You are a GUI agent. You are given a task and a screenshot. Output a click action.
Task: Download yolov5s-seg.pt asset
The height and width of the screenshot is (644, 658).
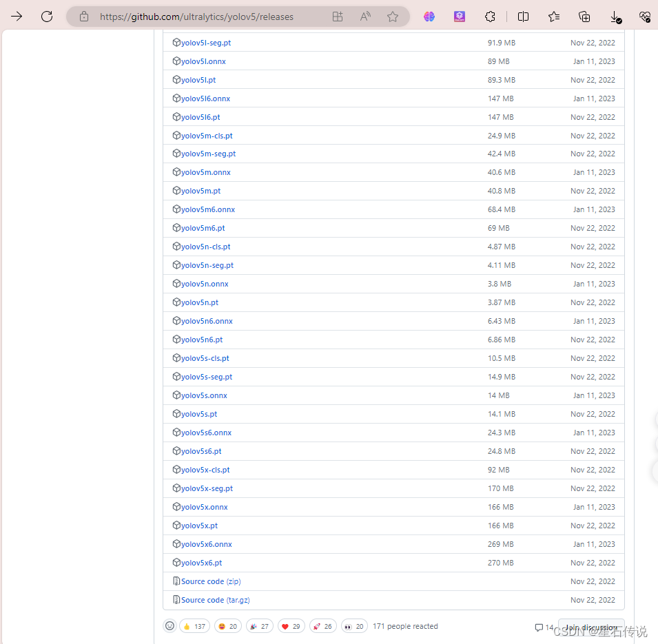[x=207, y=377]
